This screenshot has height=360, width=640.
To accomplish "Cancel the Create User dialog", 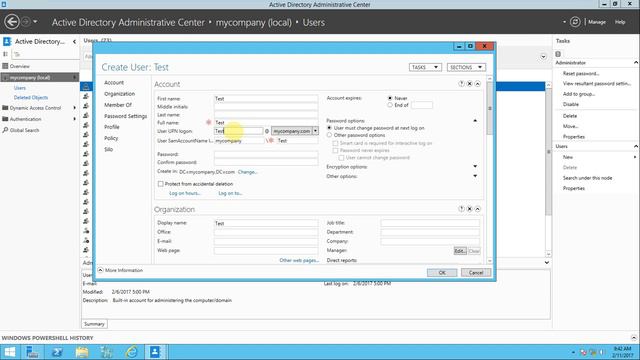I will (476, 273).
